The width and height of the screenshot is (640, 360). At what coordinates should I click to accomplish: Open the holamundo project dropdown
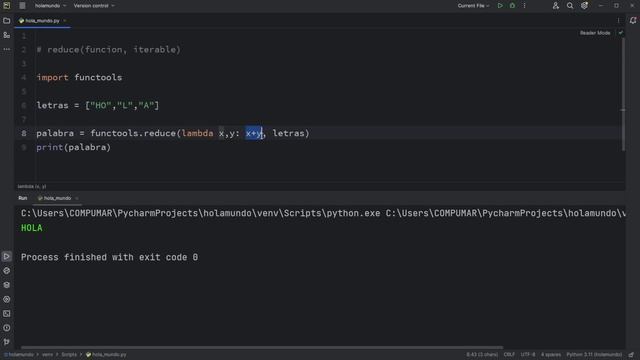tap(50, 6)
